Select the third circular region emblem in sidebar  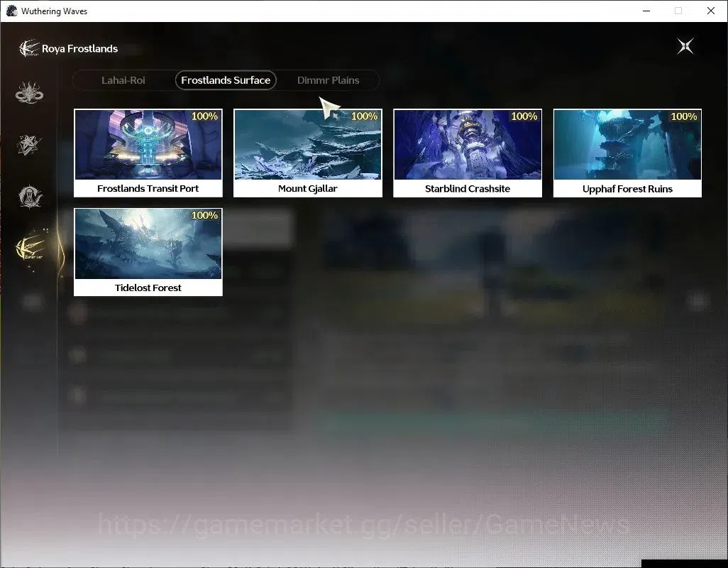[x=31, y=197]
